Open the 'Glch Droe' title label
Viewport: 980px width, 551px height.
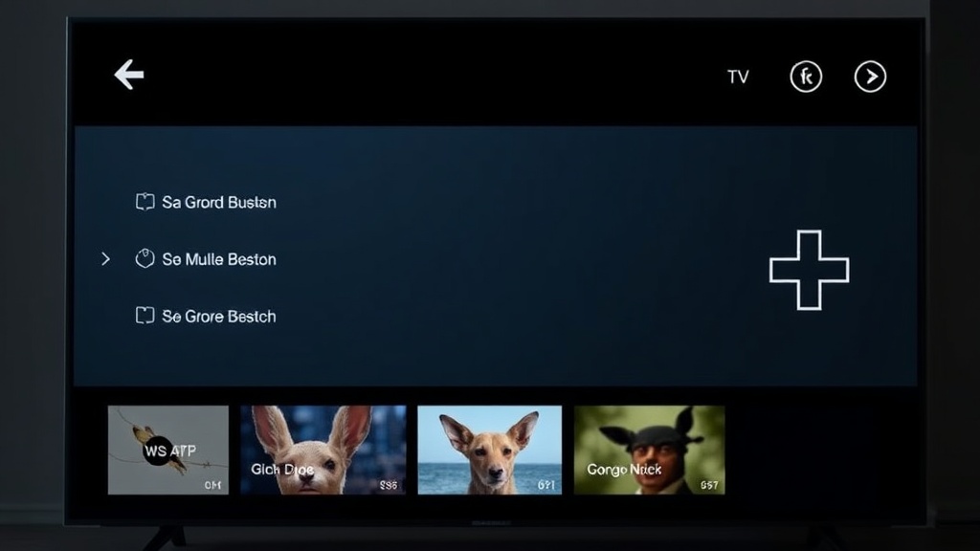pyautogui.click(x=281, y=470)
